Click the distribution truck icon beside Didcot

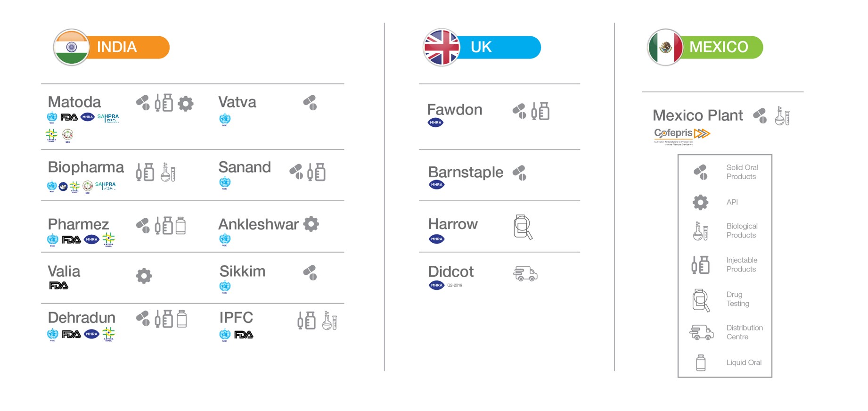(525, 274)
